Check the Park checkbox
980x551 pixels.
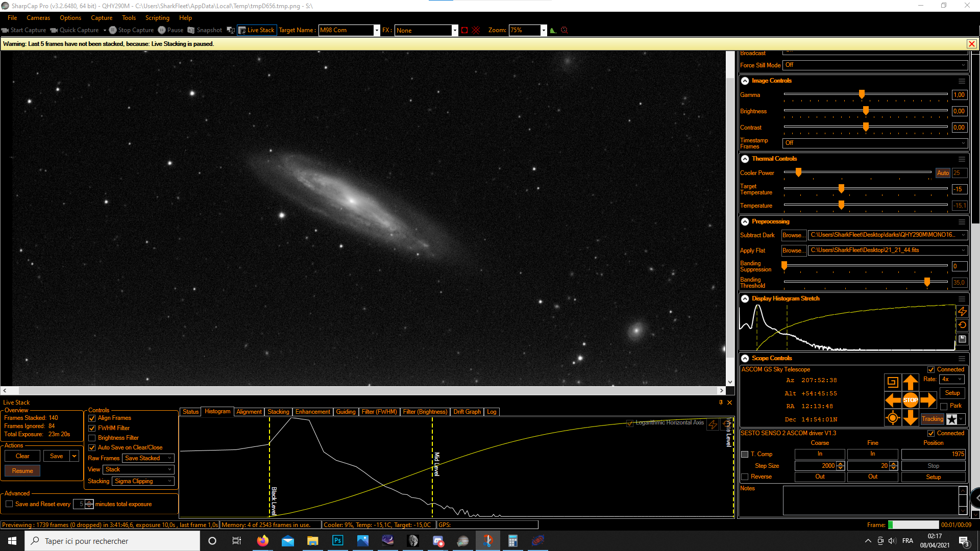coord(944,407)
